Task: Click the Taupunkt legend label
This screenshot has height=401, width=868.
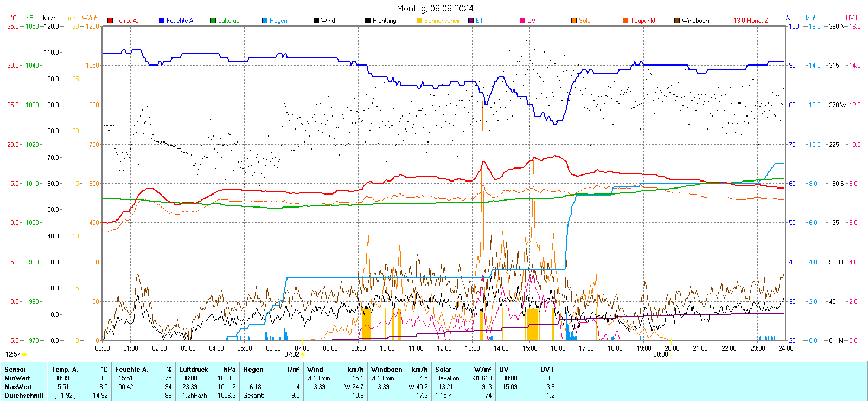Action: click(x=643, y=21)
